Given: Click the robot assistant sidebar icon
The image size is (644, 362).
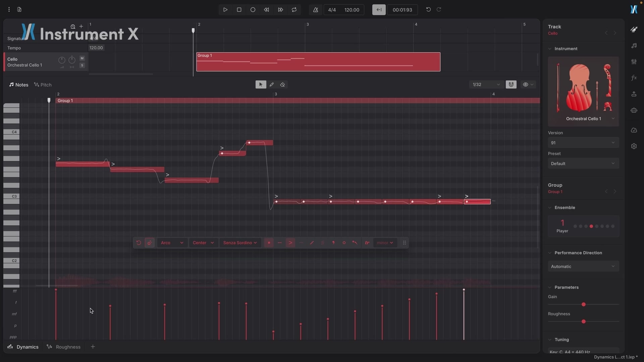Looking at the screenshot, I should [x=634, y=110].
